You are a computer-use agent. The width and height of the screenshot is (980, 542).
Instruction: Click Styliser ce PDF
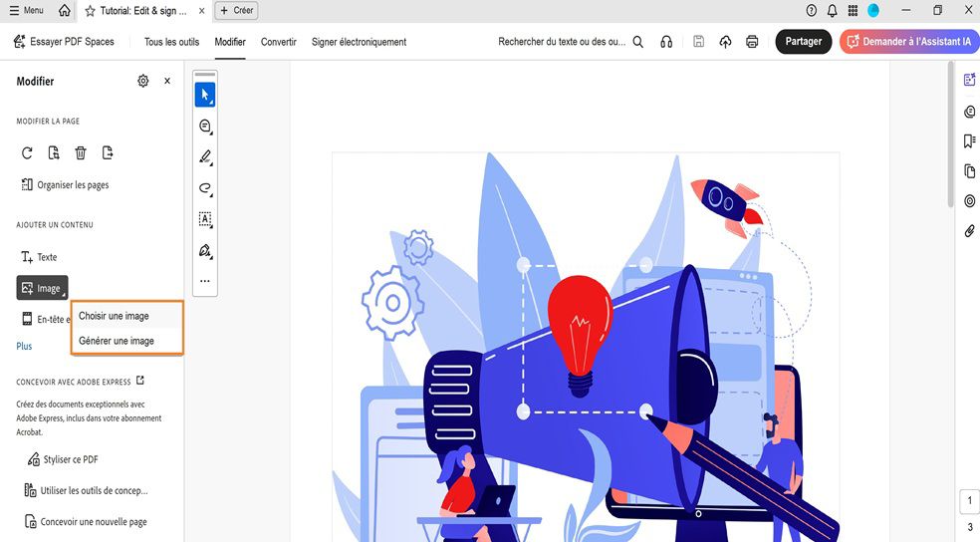(x=63, y=459)
